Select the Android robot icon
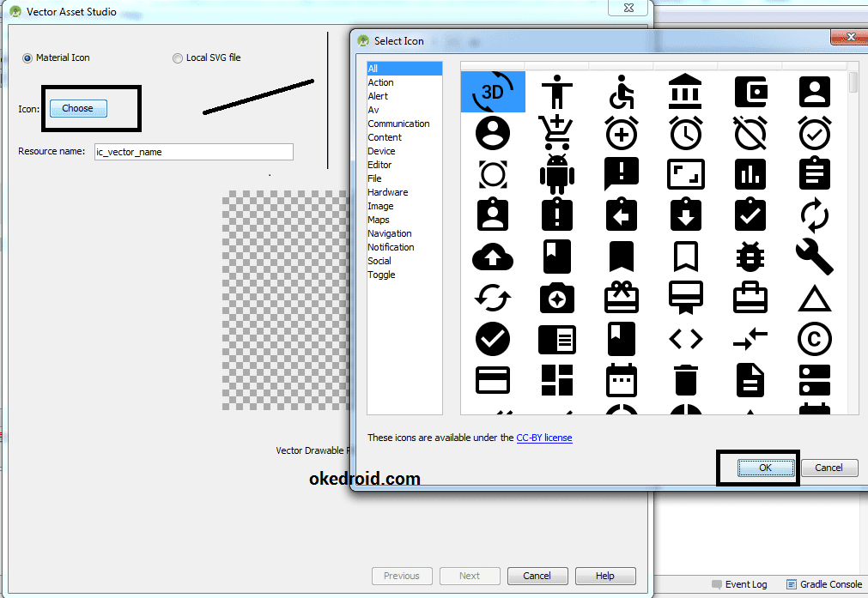Image resolution: width=868 pixels, height=598 pixels. click(x=556, y=174)
